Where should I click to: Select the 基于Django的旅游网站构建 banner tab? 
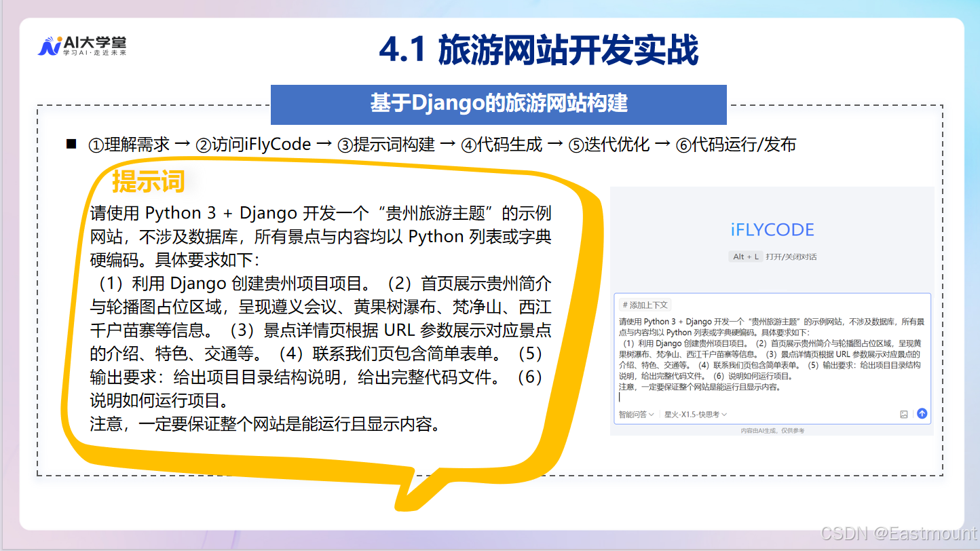click(x=500, y=104)
